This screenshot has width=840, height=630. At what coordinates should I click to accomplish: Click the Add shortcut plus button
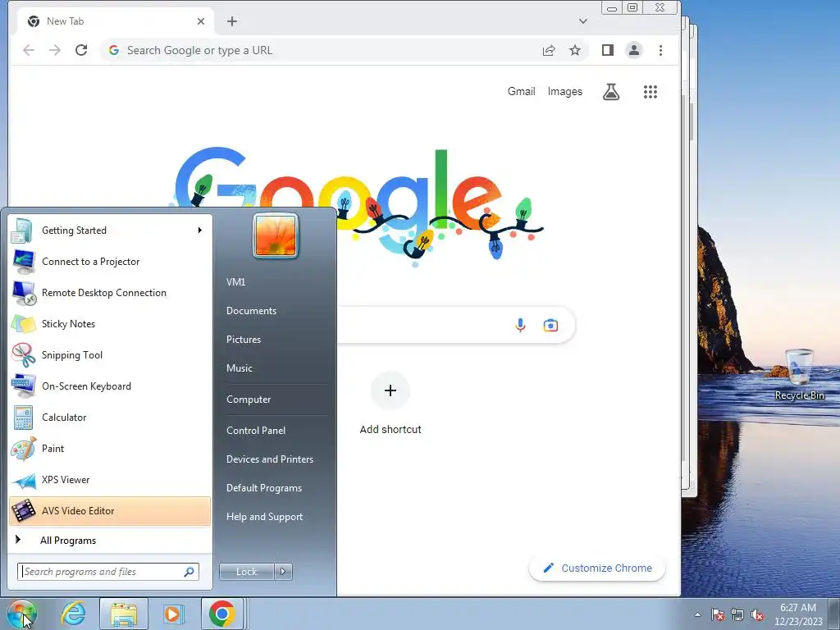click(390, 390)
